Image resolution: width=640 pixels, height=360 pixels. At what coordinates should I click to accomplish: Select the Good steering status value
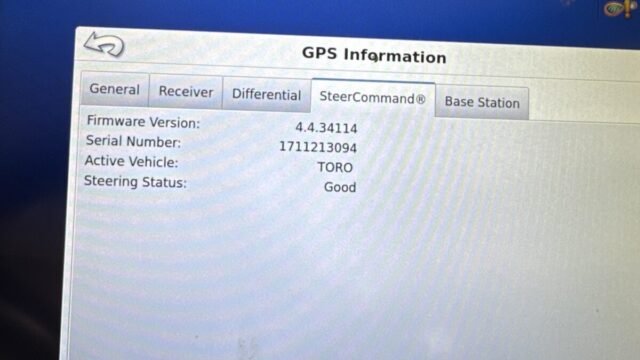pyautogui.click(x=340, y=187)
